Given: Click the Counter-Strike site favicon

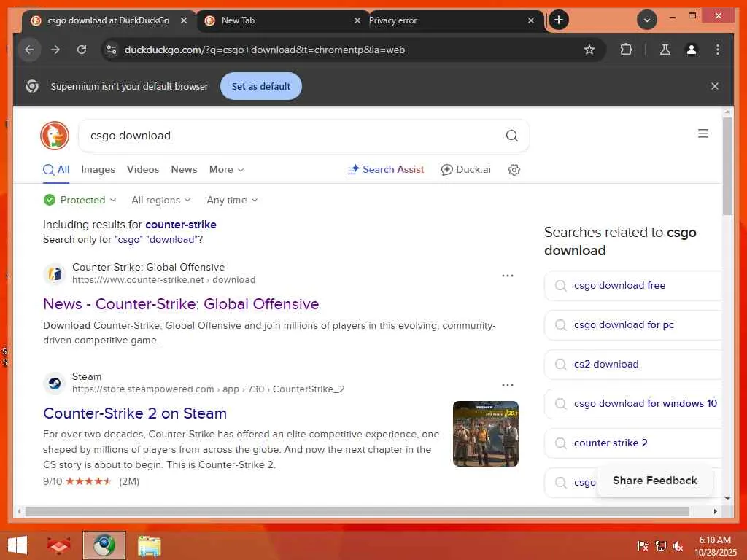Looking at the screenshot, I should [x=54, y=274].
